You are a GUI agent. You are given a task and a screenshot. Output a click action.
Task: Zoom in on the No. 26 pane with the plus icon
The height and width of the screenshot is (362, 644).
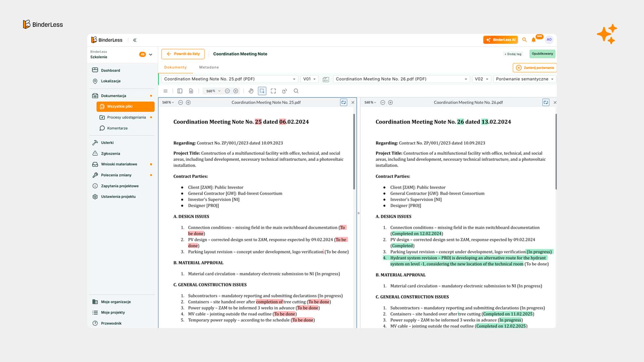[390, 102]
